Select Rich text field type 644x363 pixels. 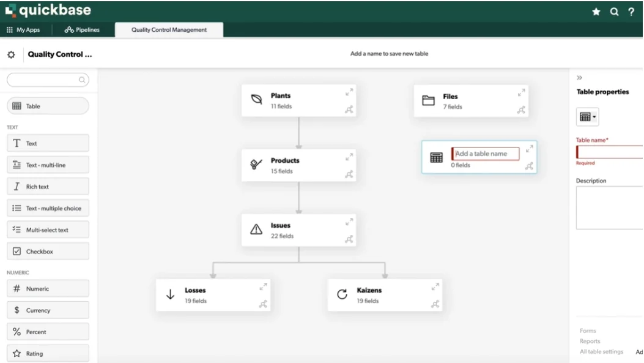[48, 186]
